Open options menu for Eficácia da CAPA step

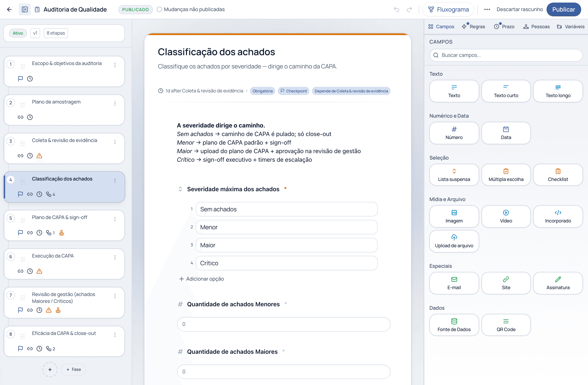click(115, 335)
